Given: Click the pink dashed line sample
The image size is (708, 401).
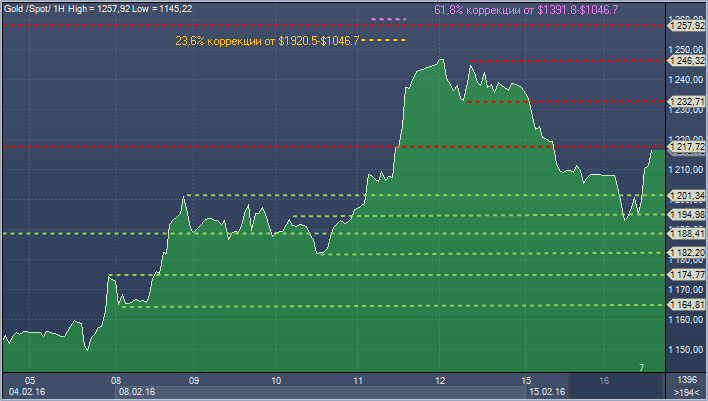Looking at the screenshot, I should (388, 19).
